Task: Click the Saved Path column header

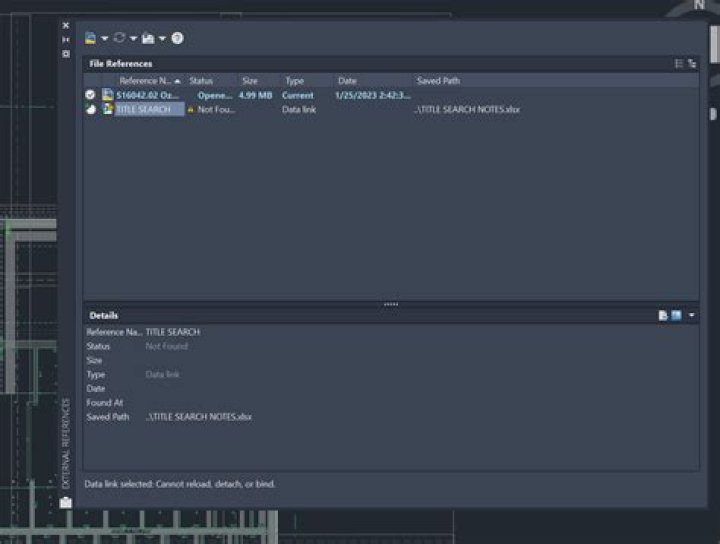Action: click(438, 80)
